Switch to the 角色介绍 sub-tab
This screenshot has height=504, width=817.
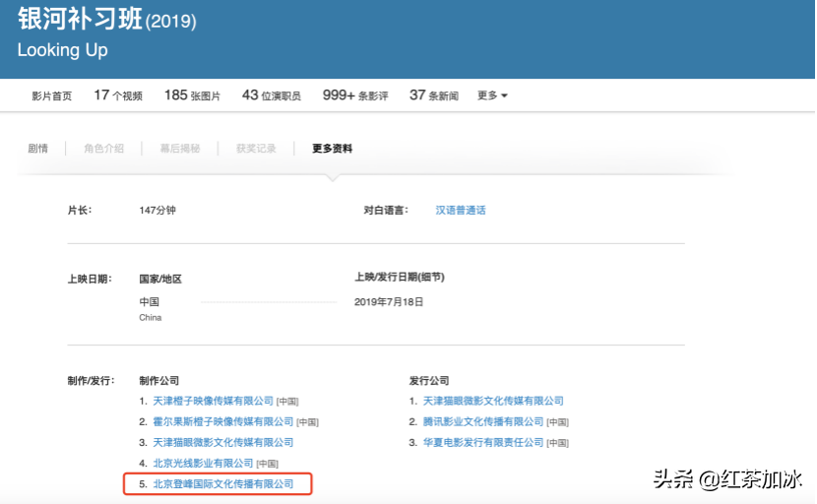pos(103,149)
